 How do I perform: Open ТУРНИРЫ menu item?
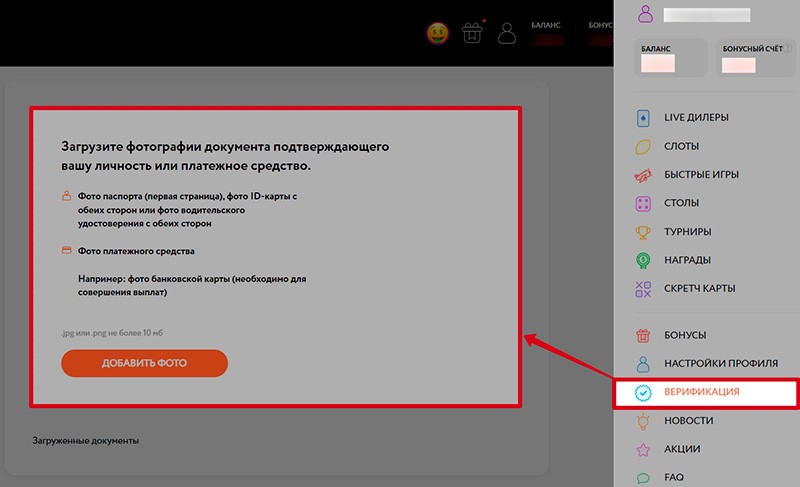(x=687, y=232)
